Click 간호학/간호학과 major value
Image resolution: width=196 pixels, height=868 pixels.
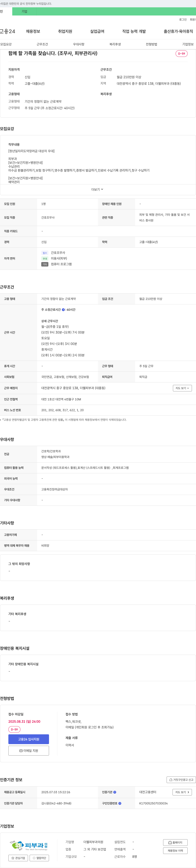click(51, 451)
